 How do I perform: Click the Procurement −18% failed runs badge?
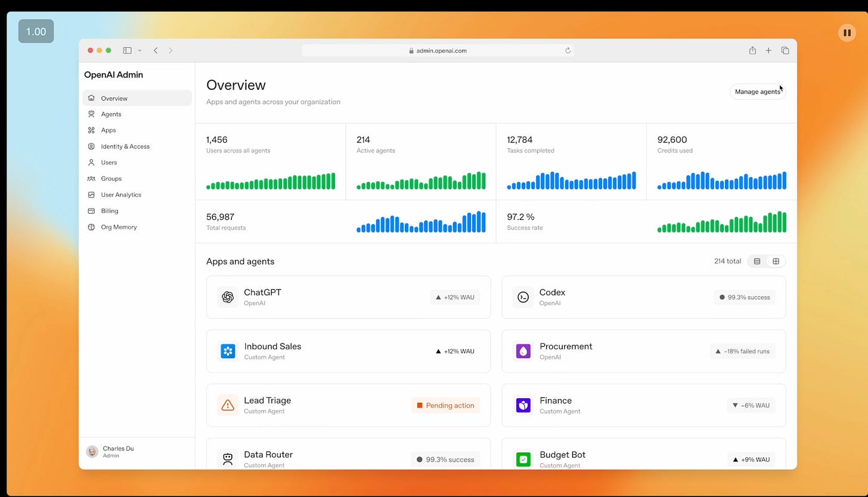tap(742, 351)
